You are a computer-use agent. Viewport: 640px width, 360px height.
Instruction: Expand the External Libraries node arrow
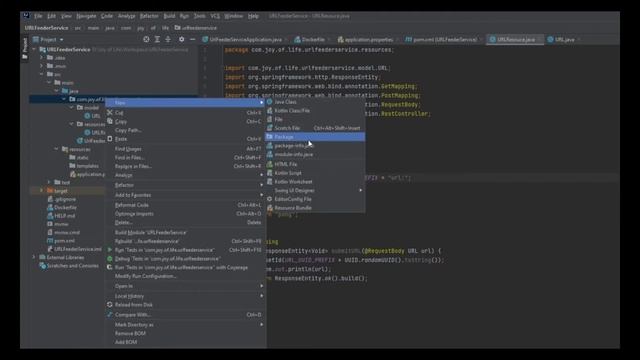[x=34, y=257]
